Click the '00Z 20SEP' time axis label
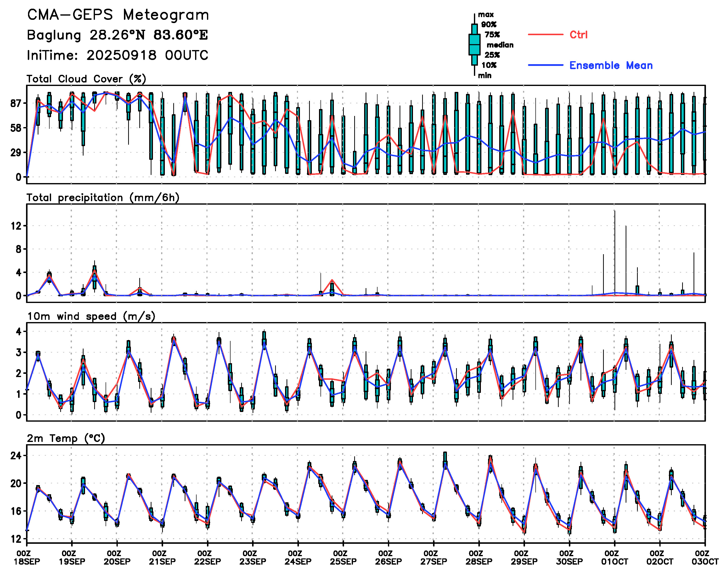728x575 pixels. point(117,557)
